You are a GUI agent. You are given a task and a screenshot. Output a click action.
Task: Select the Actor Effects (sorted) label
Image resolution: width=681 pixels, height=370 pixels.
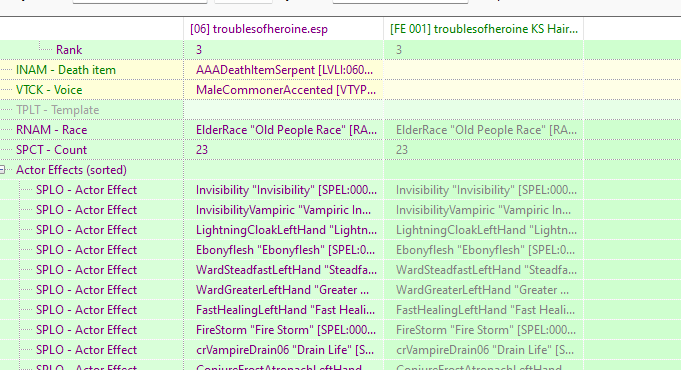(x=71, y=170)
